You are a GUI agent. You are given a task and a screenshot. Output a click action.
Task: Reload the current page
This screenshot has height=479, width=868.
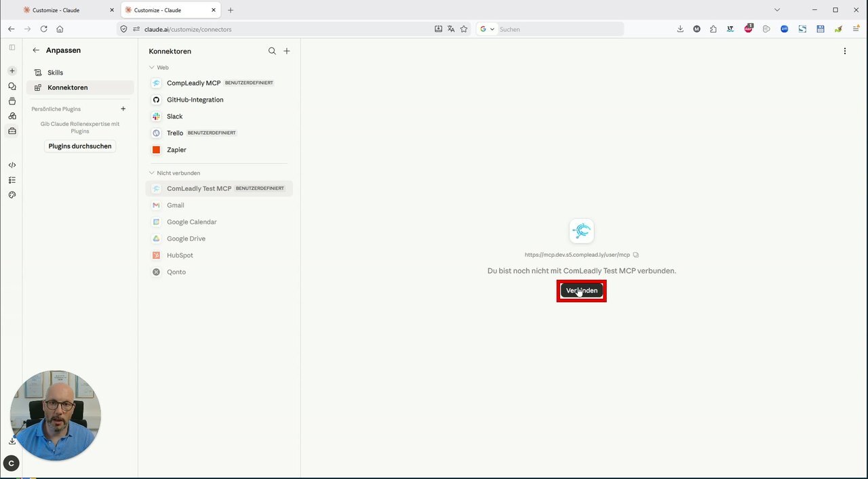(43, 29)
